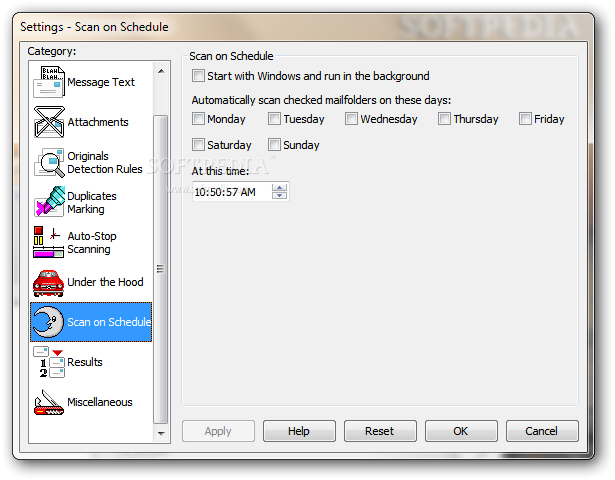Click the Scan on Schedule moon icon
This screenshot has height=480, width=615.
point(49,322)
